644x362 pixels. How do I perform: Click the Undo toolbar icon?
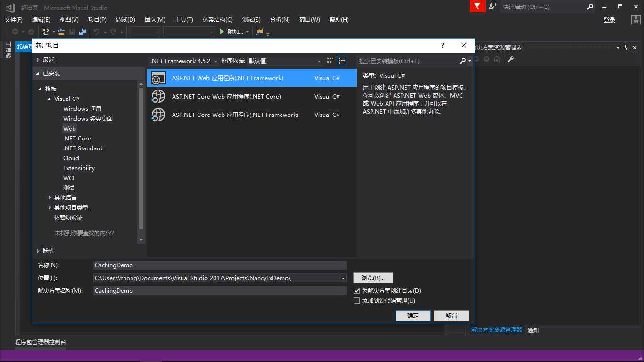coord(97,32)
